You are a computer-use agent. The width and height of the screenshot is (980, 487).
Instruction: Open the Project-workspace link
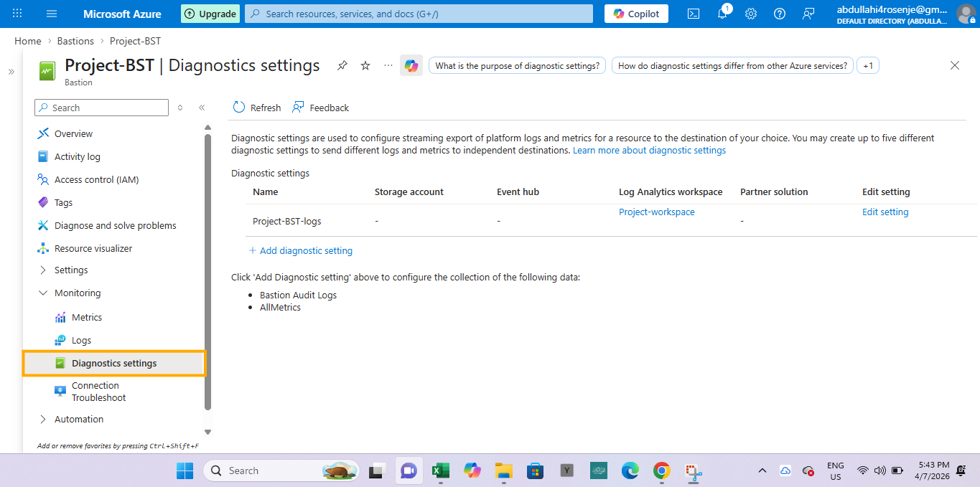[x=657, y=212]
